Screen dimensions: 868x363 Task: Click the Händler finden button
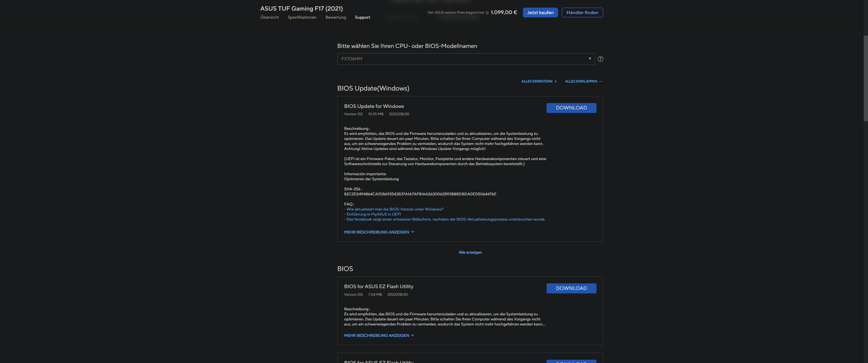click(x=582, y=12)
